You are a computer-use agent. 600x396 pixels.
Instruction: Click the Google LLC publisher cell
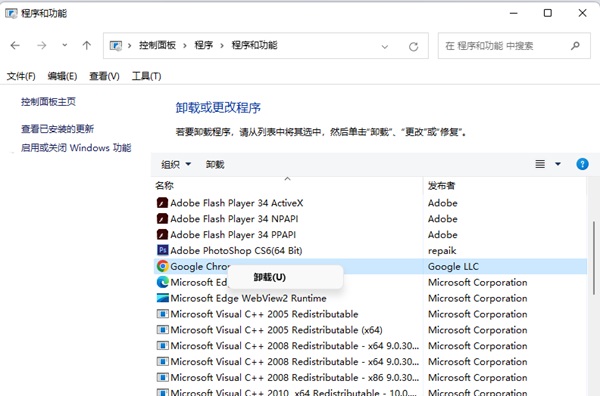[453, 267]
